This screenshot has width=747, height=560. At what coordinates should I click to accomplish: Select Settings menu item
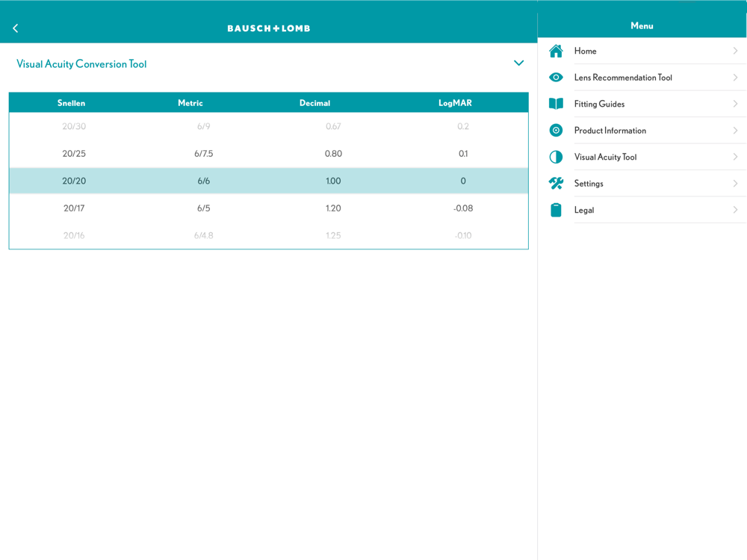[642, 184]
